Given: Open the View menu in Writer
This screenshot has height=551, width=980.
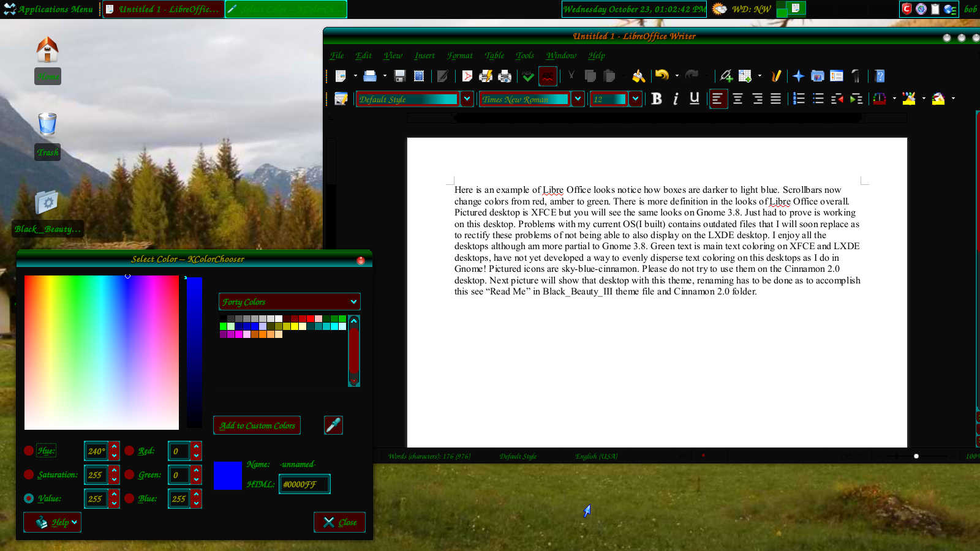Looking at the screenshot, I should [393, 55].
